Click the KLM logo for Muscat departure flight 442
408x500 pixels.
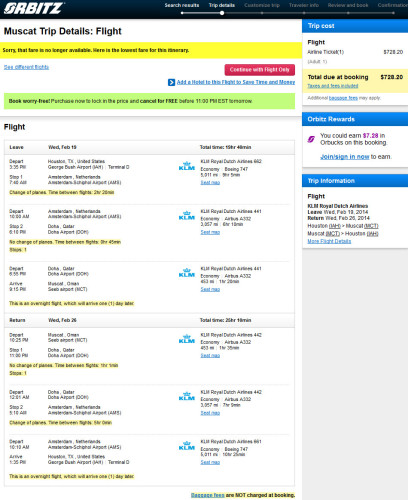187,339
